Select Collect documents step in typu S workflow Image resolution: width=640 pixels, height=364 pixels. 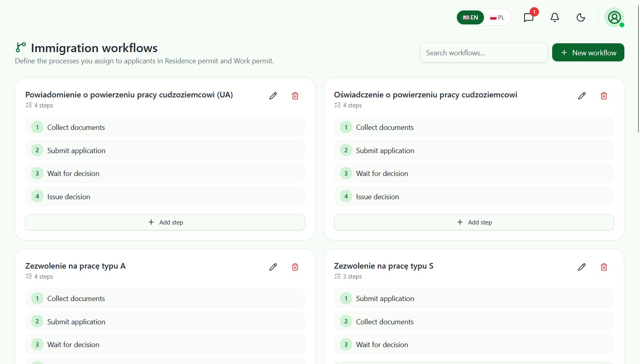[x=474, y=322]
